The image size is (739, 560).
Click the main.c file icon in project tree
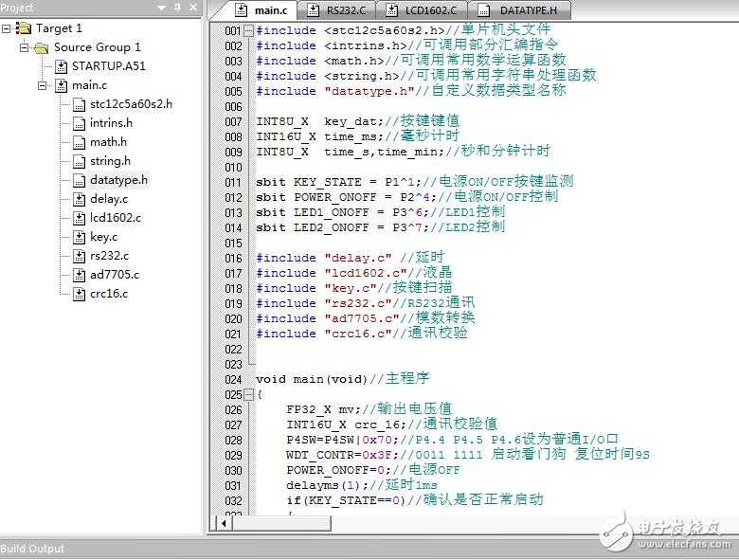pos(61,85)
